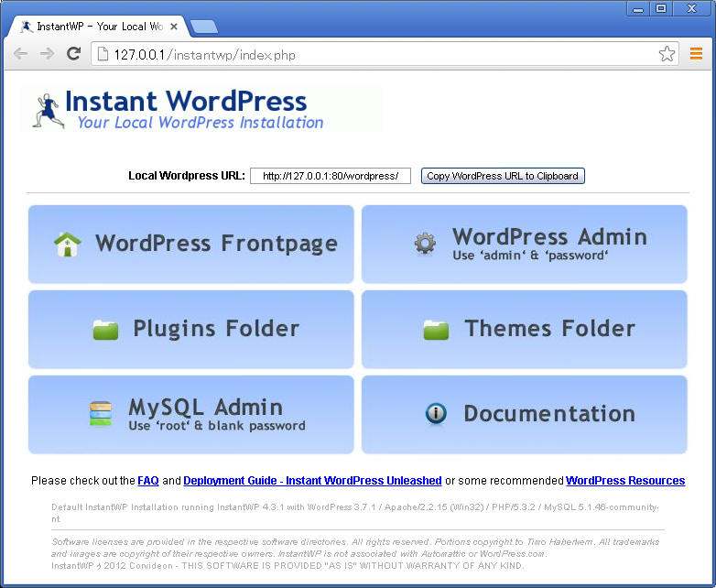Open the FAQ link

[x=148, y=481]
